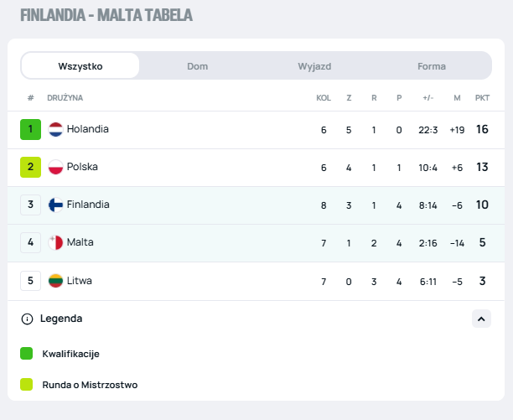Click the Finland flag icon
This screenshot has width=513, height=420.
pos(56,205)
